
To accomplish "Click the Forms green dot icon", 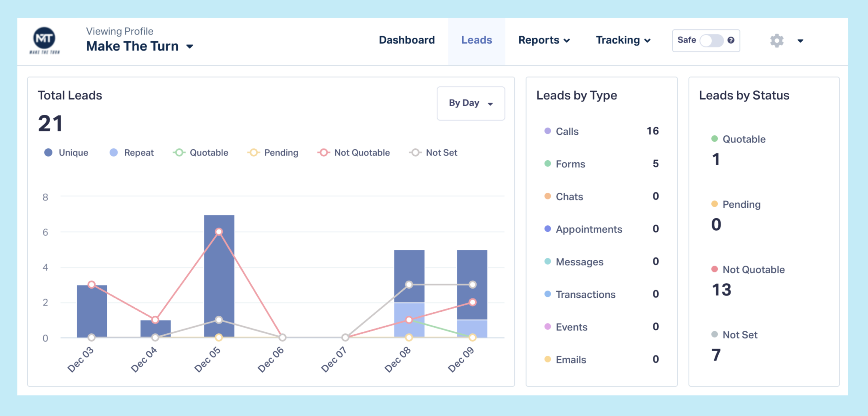I will (x=548, y=164).
